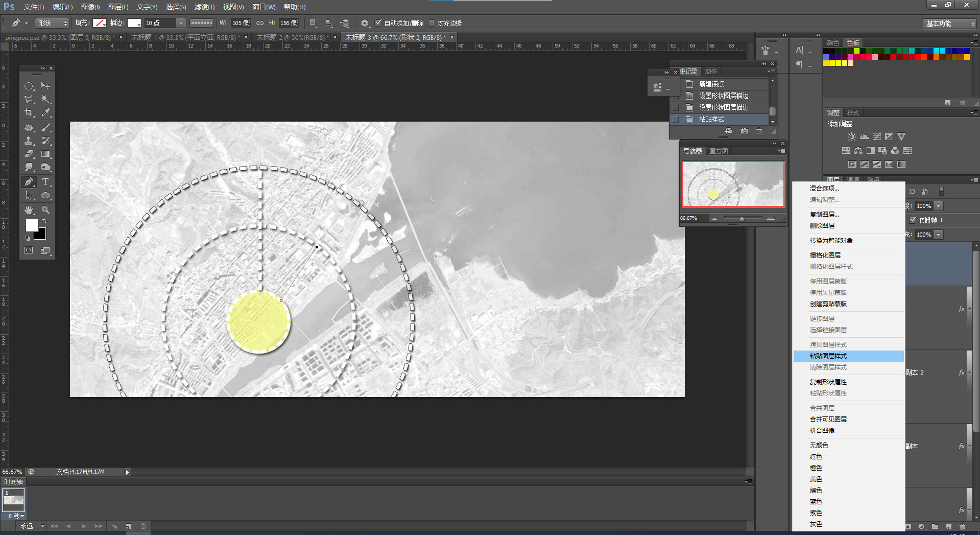
Task: Select the Gradient tool
Action: click(x=45, y=154)
